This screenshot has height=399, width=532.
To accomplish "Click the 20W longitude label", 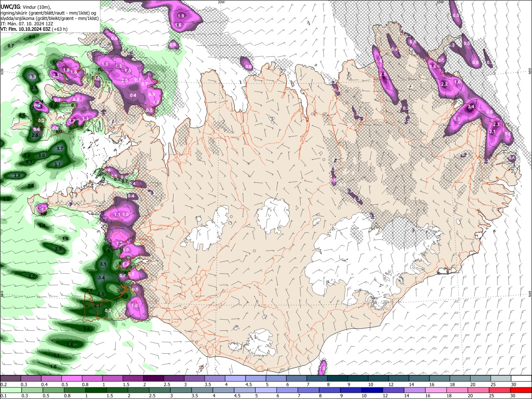I will [221, 2].
